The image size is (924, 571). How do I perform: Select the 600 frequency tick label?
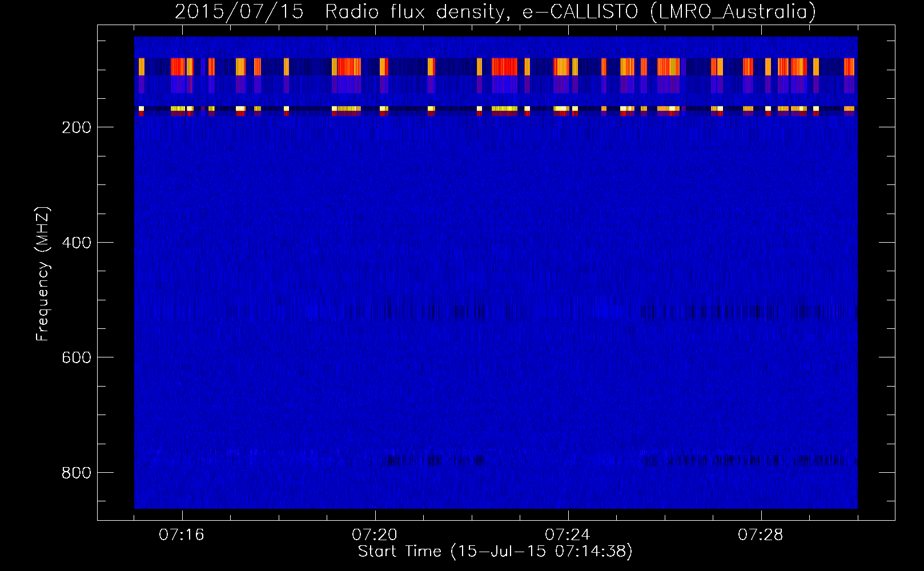tap(77, 357)
